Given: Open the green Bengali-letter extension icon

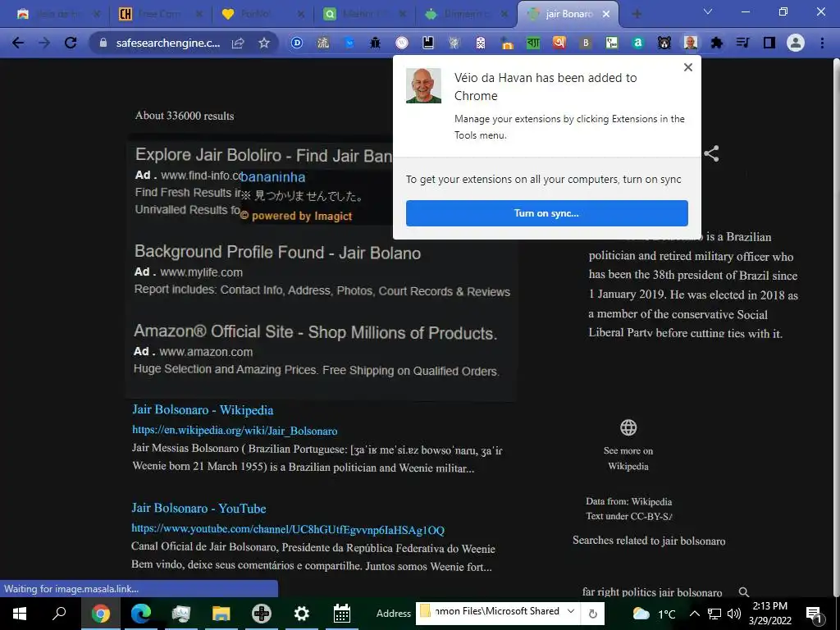Looking at the screenshot, I should point(533,43).
